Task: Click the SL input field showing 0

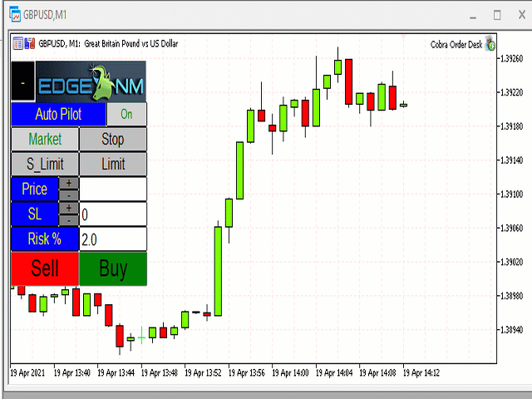Action: pos(113,214)
